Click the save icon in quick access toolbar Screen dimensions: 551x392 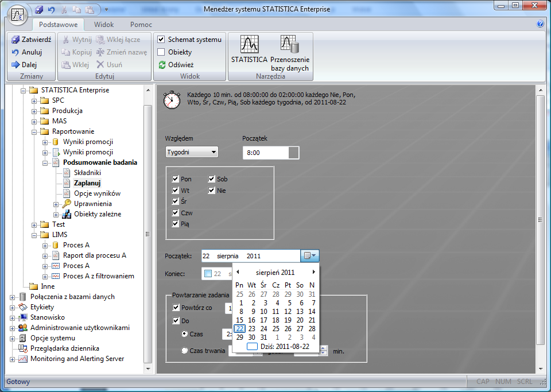tap(39, 10)
